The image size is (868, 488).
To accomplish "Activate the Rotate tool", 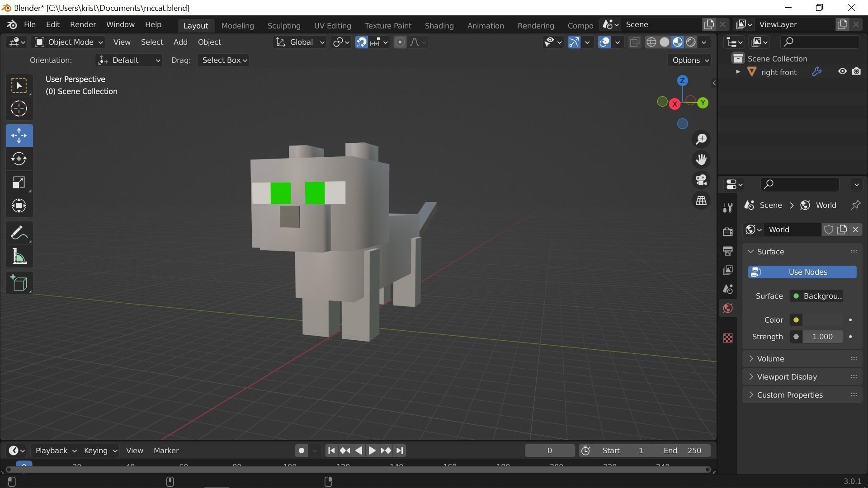I will [19, 159].
